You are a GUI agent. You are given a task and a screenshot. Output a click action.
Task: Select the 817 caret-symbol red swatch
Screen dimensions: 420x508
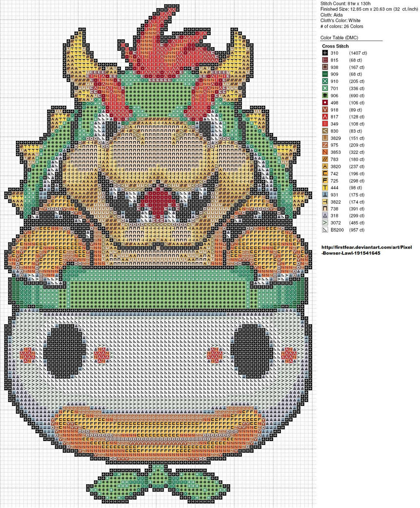[325, 117]
